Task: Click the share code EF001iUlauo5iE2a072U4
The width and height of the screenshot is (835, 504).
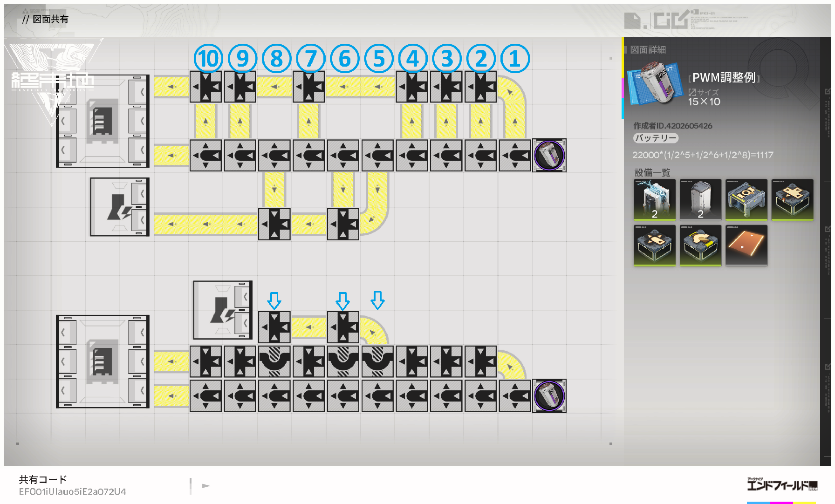Action: [73, 491]
